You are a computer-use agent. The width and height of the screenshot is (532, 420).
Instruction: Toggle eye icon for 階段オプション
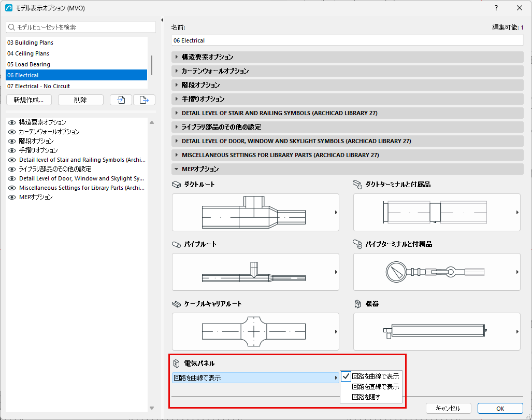(12, 141)
